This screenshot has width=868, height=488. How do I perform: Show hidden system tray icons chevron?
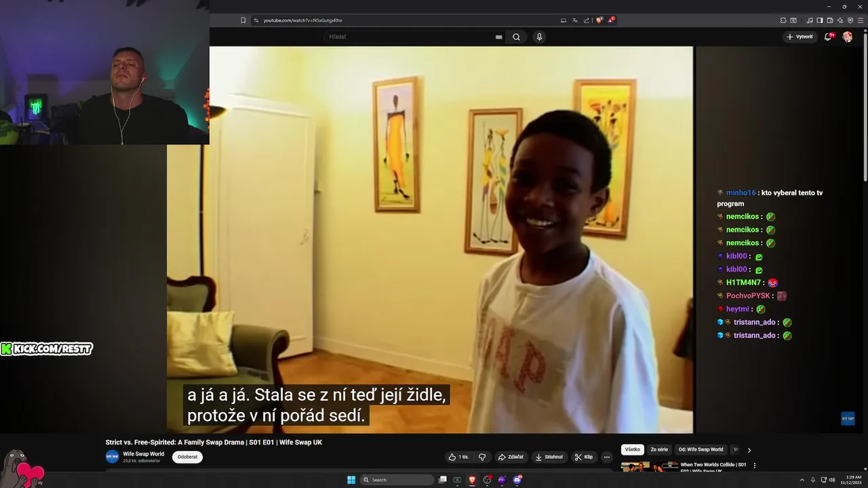coord(802,480)
